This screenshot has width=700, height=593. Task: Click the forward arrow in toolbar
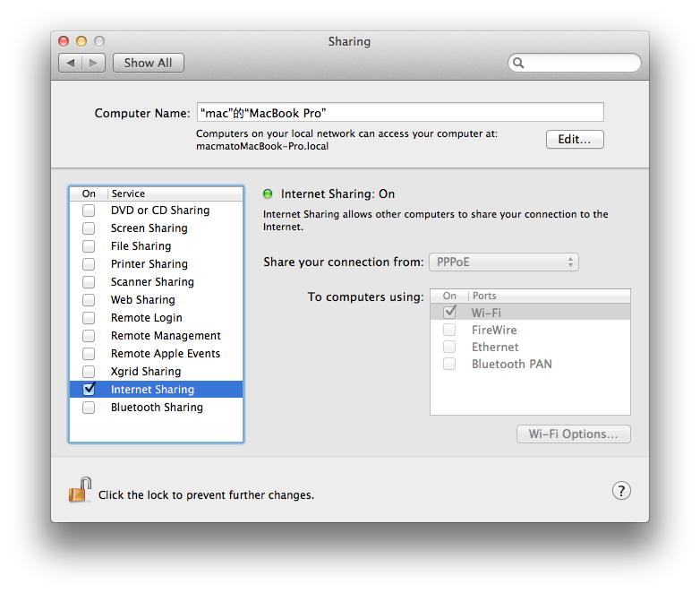point(93,63)
